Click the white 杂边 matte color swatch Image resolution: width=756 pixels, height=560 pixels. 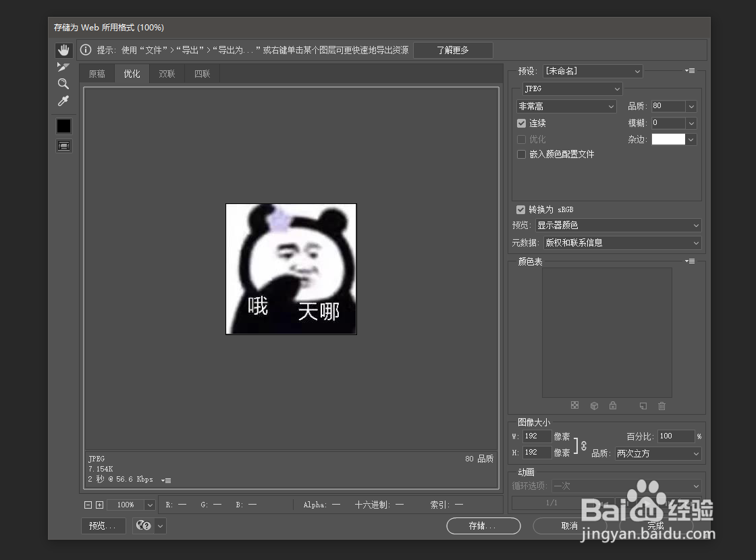[668, 139]
